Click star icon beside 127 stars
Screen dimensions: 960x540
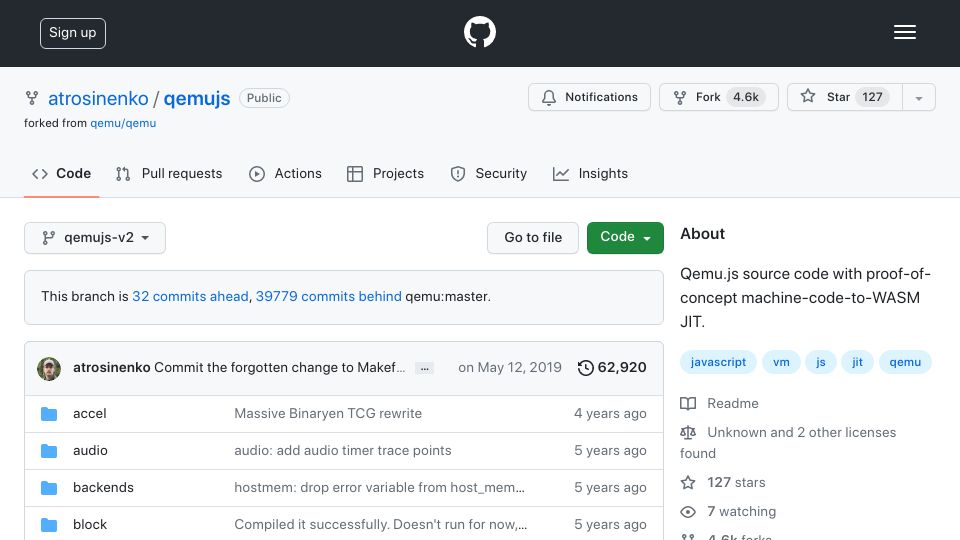click(688, 482)
